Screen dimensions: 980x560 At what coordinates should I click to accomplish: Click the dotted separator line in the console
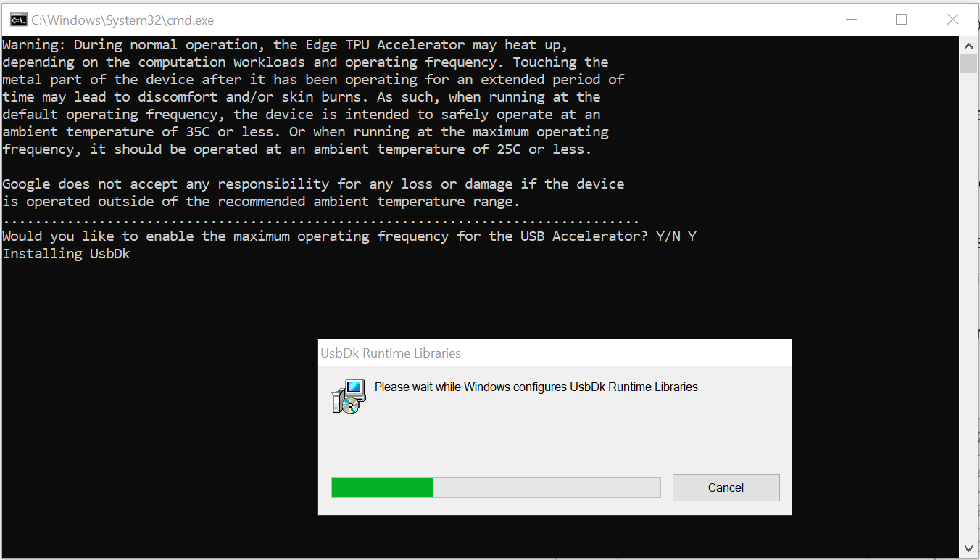click(319, 218)
